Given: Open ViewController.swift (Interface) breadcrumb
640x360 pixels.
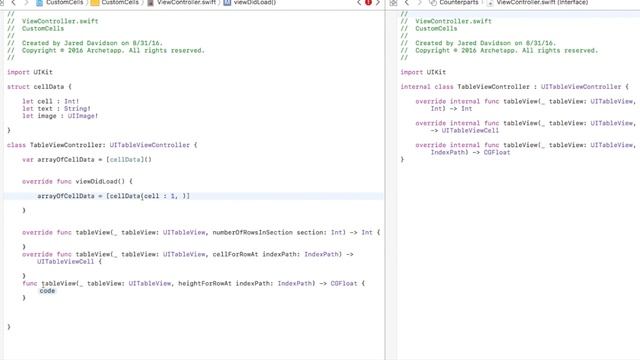Looking at the screenshot, I should click(538, 2).
